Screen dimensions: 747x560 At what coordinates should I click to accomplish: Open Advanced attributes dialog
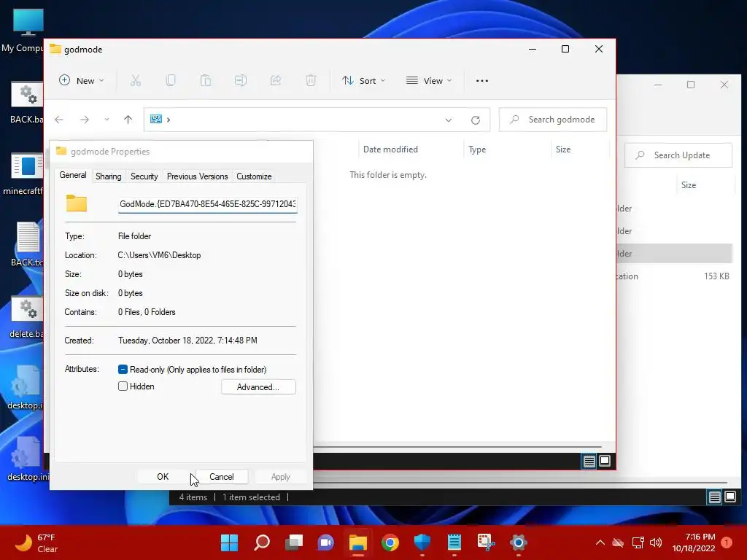[x=258, y=386]
